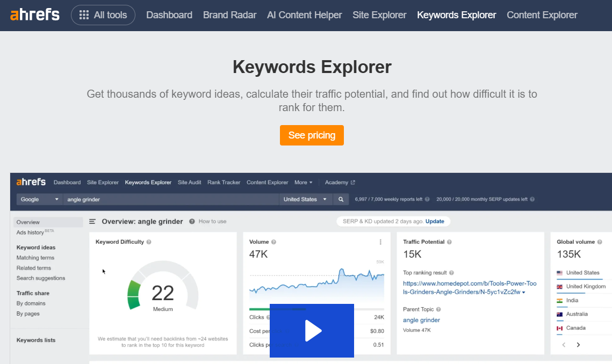Click the angle grinder keyword input
Viewport: 612px width, 364px height.
point(171,199)
